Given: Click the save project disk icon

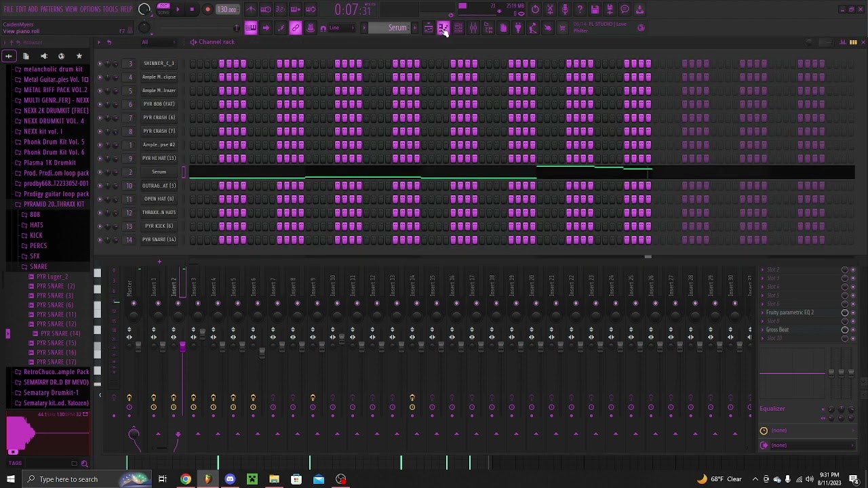Looking at the screenshot, I should pos(595,9).
